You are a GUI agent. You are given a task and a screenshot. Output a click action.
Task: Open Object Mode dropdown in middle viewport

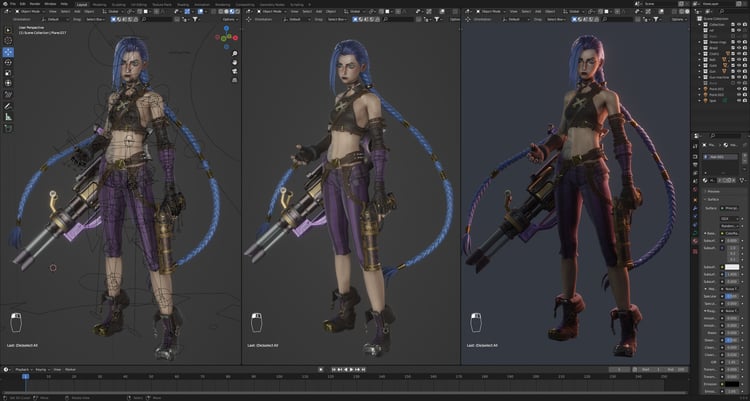click(272, 11)
